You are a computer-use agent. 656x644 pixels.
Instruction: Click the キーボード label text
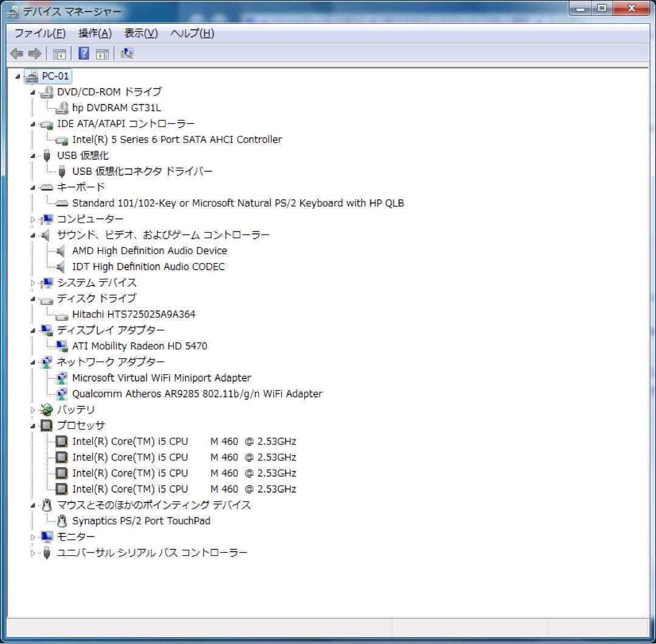pyautogui.click(x=81, y=188)
